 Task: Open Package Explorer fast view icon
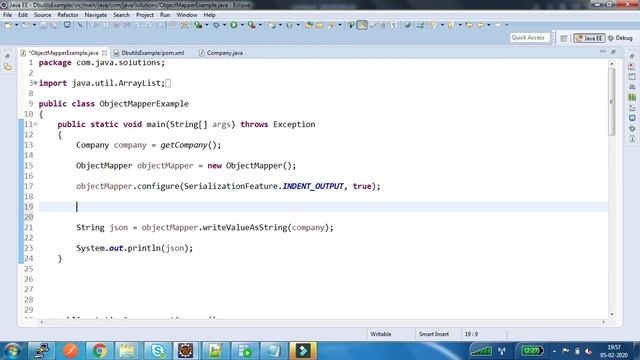click(x=8, y=67)
